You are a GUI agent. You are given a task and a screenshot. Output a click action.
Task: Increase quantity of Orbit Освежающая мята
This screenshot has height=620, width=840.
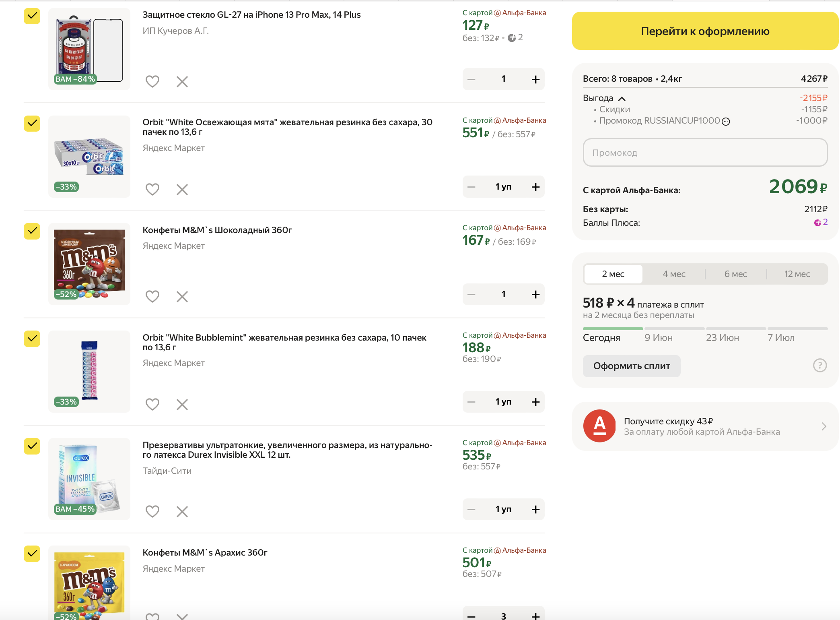pos(535,187)
